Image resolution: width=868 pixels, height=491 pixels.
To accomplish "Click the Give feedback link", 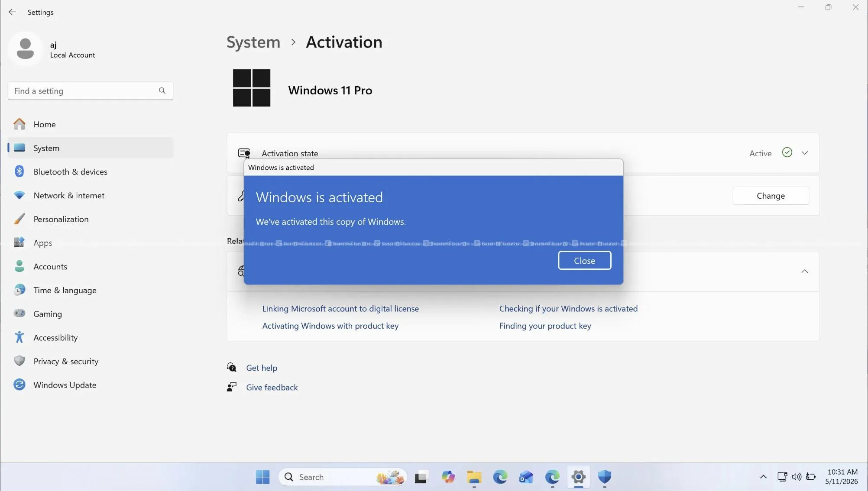I will coord(272,387).
